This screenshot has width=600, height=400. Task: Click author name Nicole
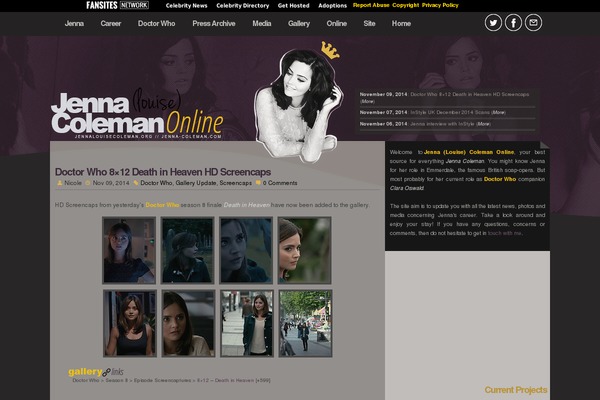click(73, 183)
